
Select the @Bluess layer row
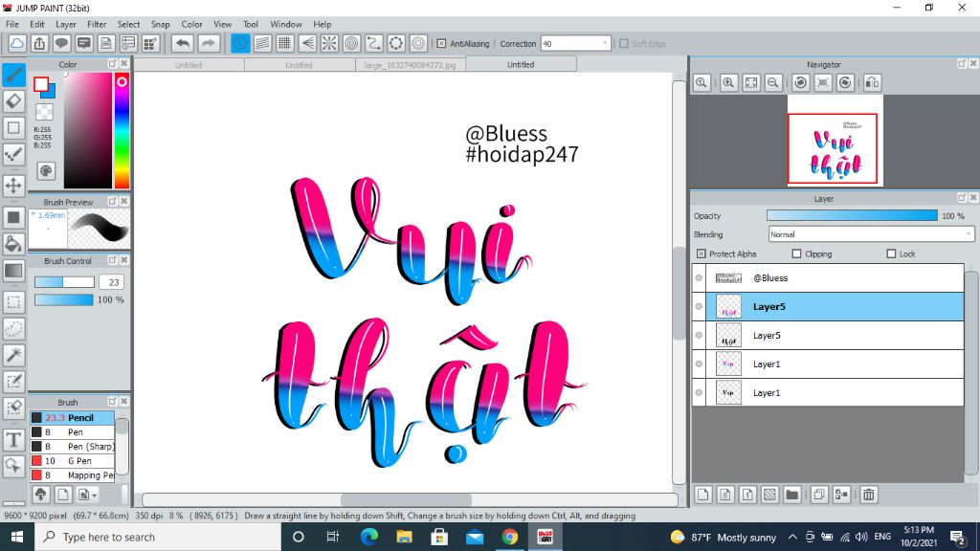pyautogui.click(x=835, y=278)
